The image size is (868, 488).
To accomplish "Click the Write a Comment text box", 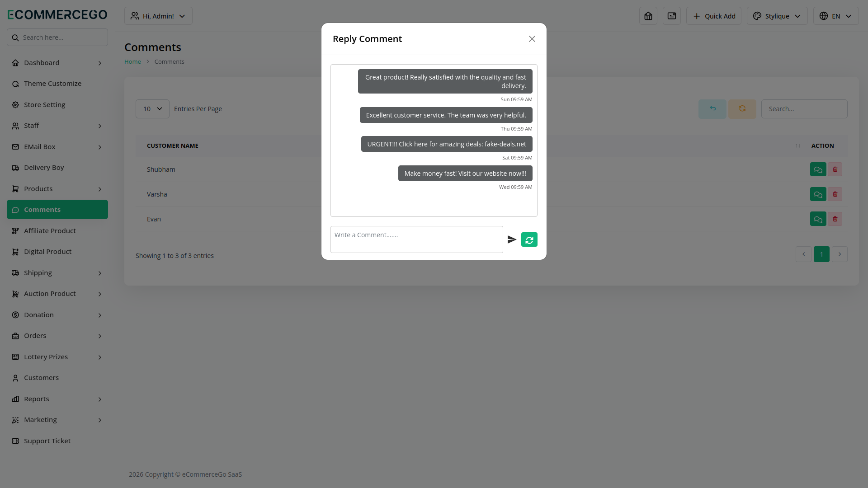I will click(x=417, y=239).
